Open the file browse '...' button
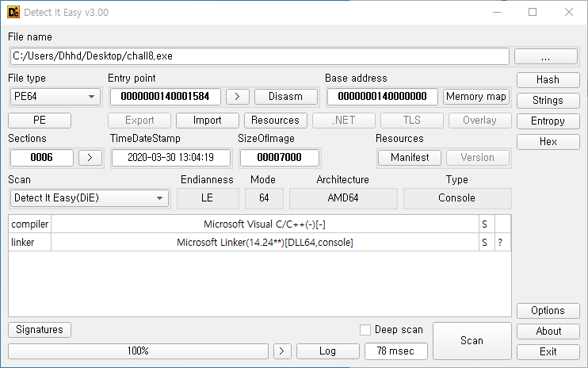Screen dimensions: 588x368 click(x=546, y=56)
